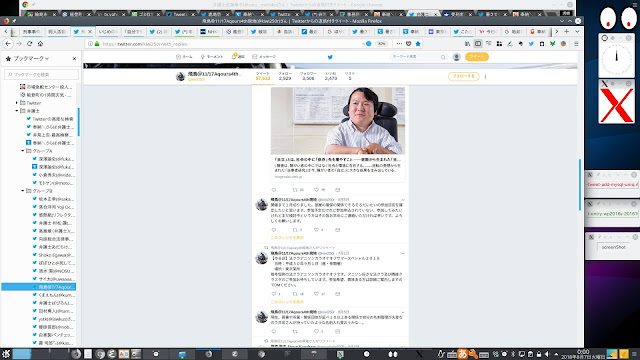
Task: Close the active Twitter tab
Action: [90, 31]
